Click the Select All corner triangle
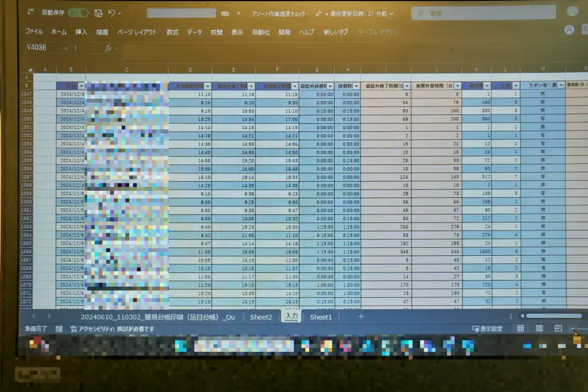588x392 pixels. click(x=29, y=70)
